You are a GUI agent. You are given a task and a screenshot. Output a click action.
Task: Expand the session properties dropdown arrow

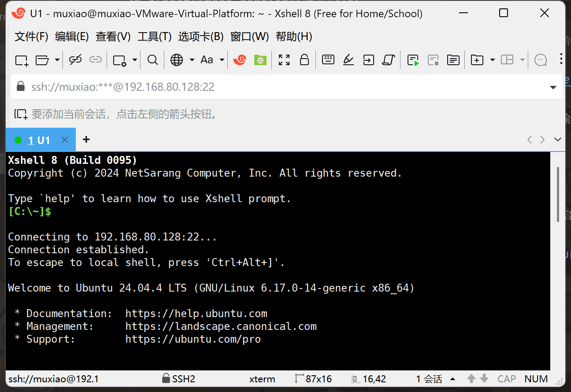coord(135,60)
